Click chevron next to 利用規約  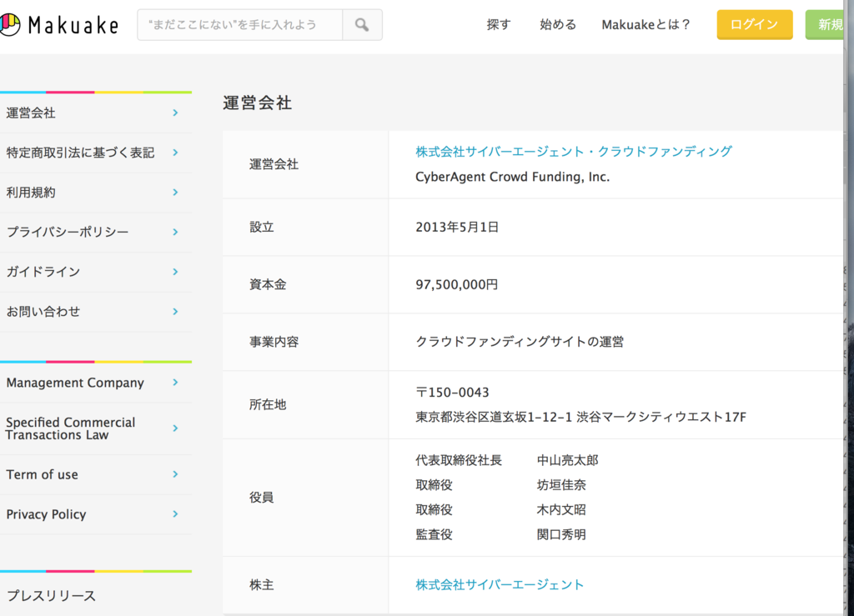tap(175, 192)
